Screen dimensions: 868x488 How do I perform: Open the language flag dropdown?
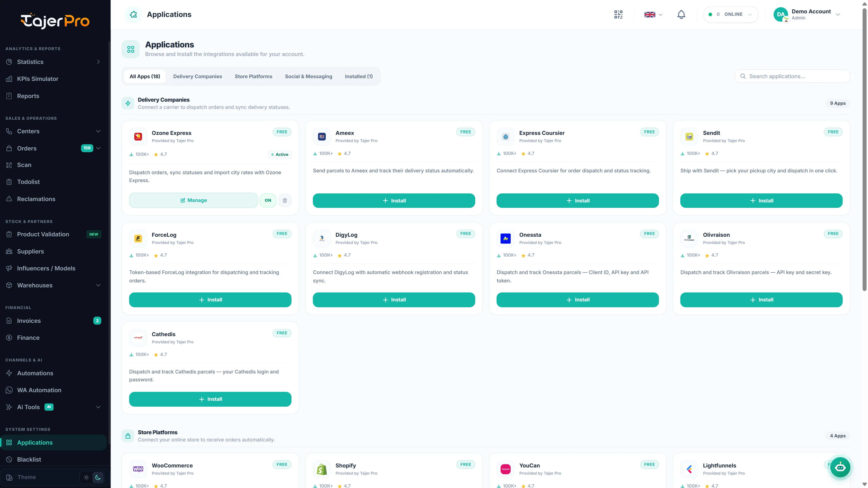point(653,14)
